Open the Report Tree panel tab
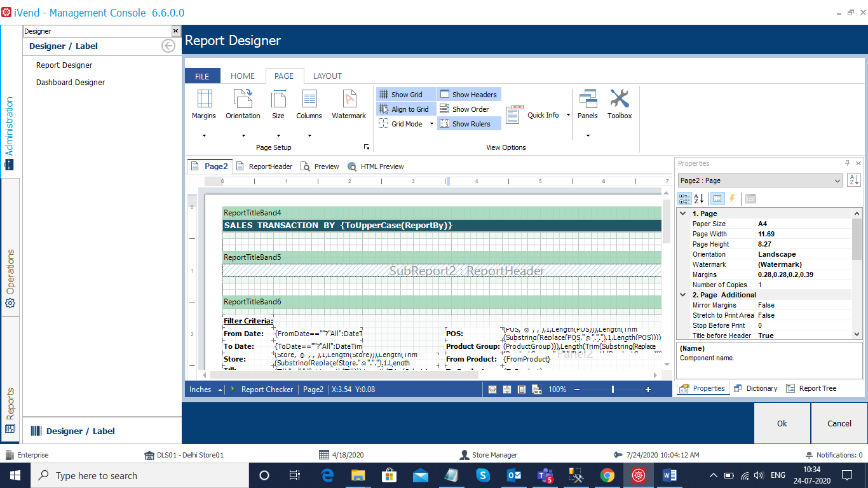 (x=811, y=388)
